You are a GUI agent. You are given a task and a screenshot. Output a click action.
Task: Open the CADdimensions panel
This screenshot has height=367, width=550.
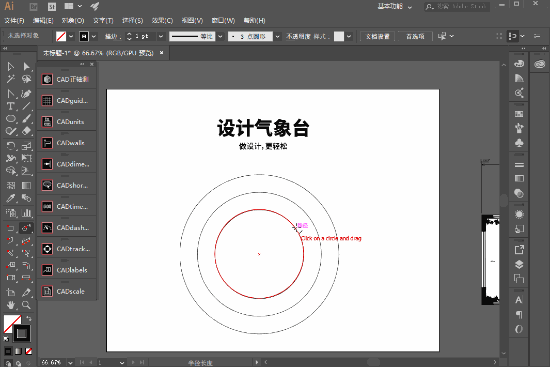(67, 164)
